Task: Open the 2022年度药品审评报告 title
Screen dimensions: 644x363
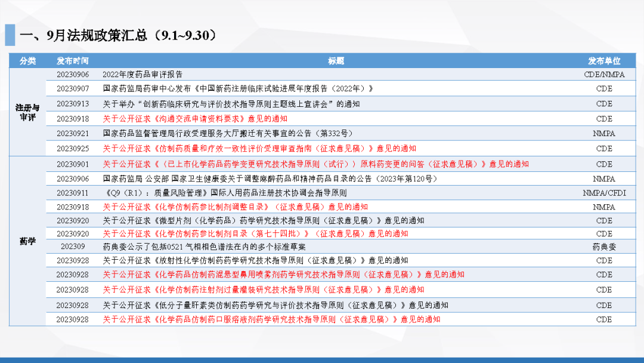Action: click(x=143, y=75)
